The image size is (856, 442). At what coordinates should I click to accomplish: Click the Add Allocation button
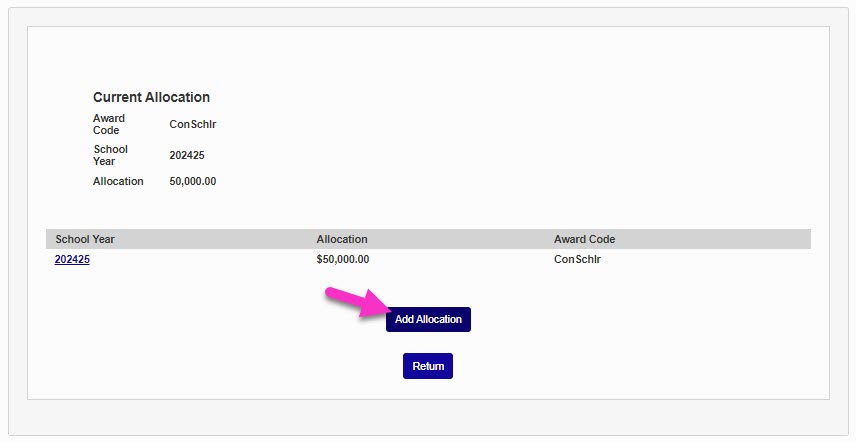[x=428, y=320]
